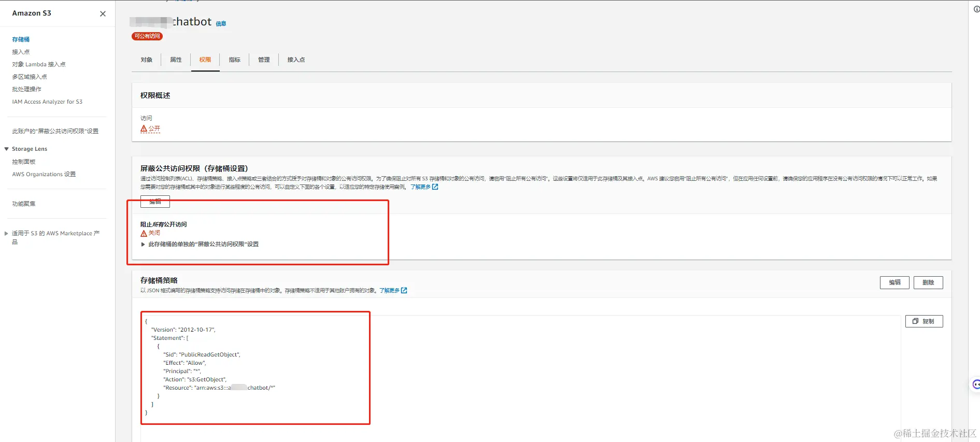Click 删除 for the 存储桶策略
980x442 pixels.
pyautogui.click(x=928, y=282)
